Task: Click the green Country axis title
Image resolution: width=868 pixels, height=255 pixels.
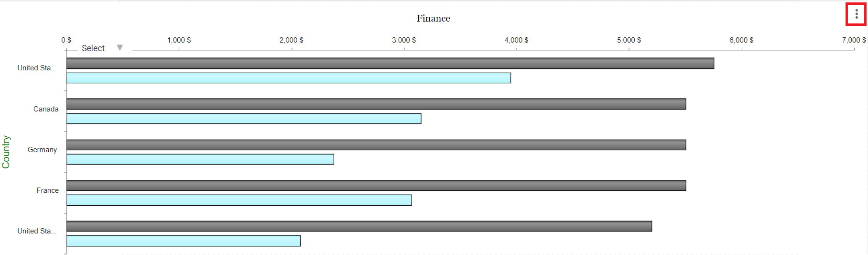Action: coord(6,152)
